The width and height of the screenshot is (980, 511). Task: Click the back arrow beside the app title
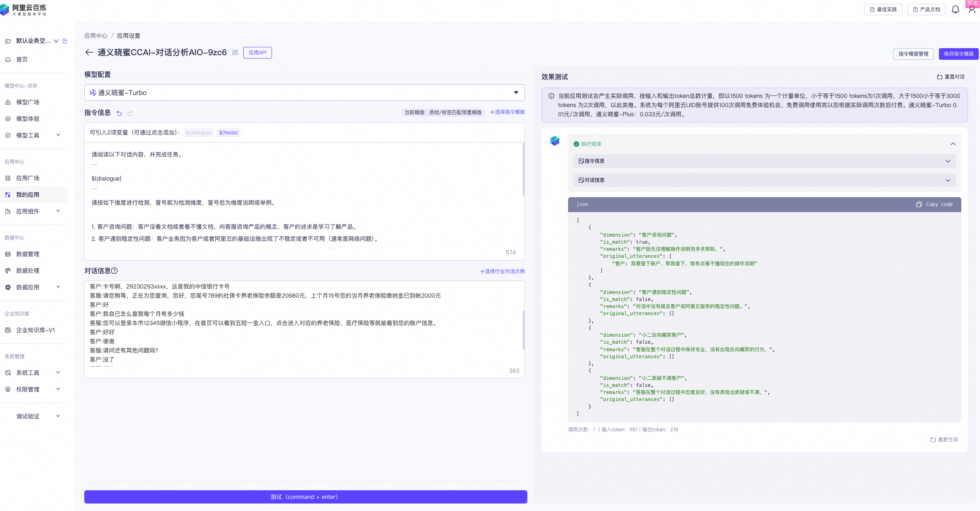tap(88, 52)
